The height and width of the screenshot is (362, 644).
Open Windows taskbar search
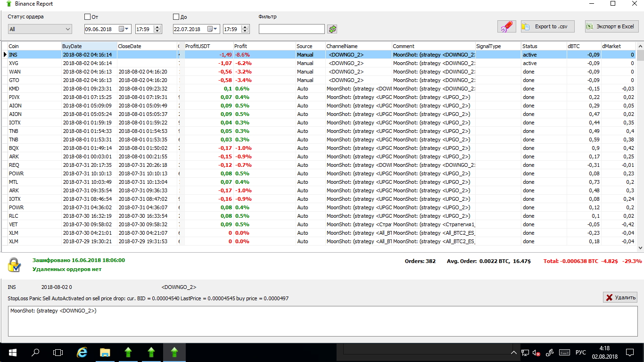point(35,352)
